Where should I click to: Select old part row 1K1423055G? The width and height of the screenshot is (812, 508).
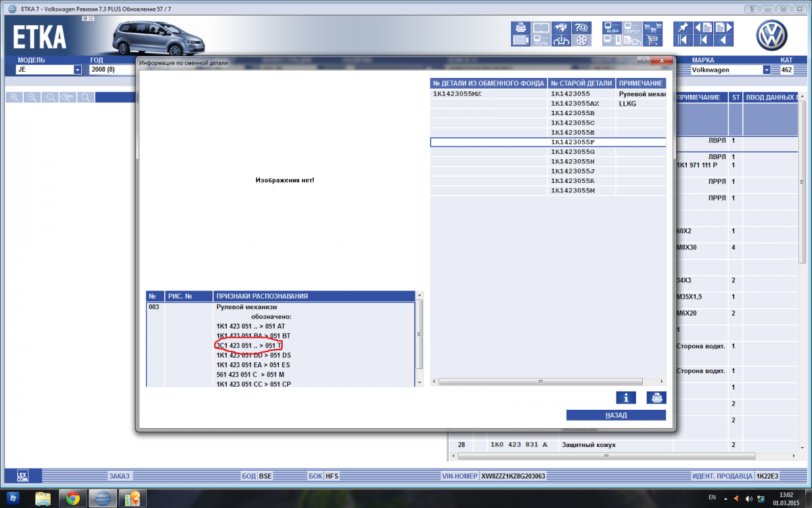tap(572, 152)
